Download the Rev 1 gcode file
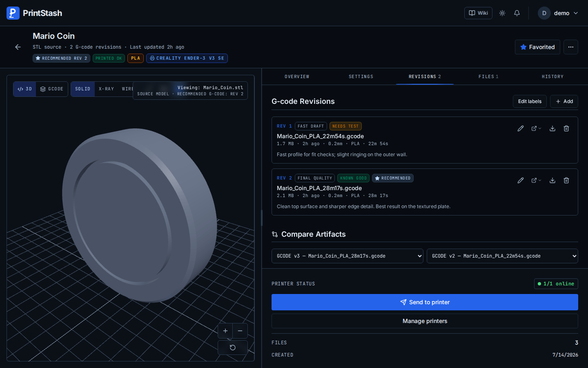This screenshot has height=368, width=588. point(552,128)
